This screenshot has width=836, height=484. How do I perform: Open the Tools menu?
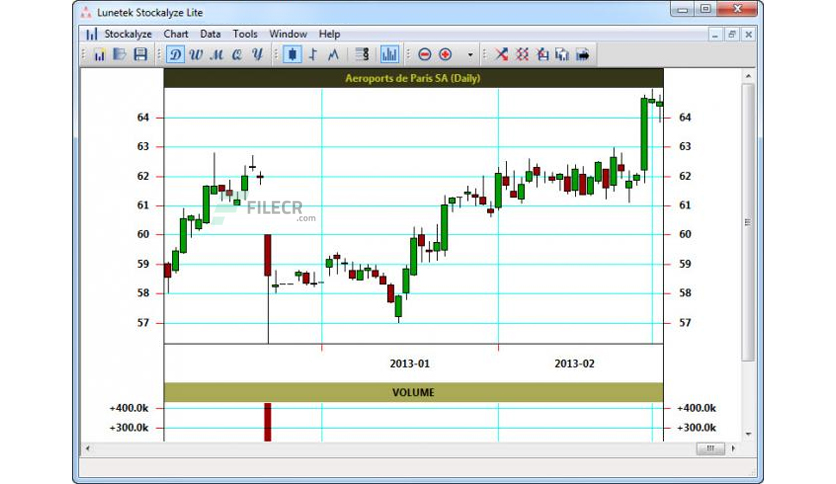coord(245,34)
